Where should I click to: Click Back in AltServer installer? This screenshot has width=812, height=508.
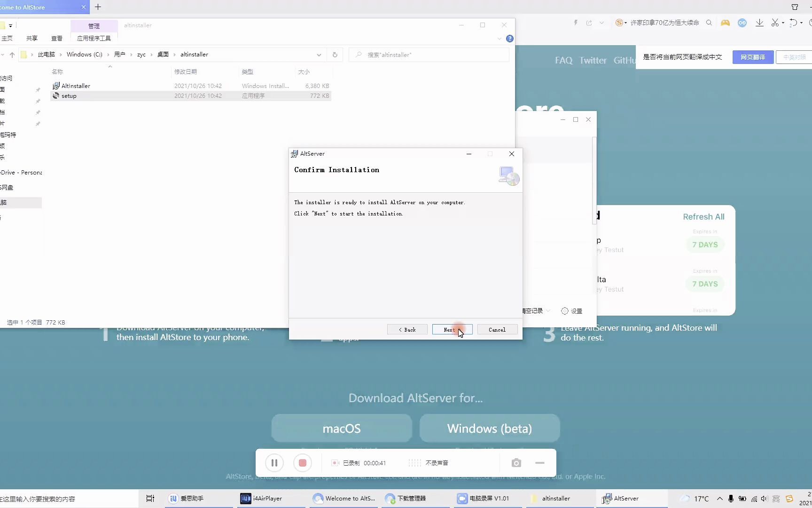pyautogui.click(x=407, y=330)
